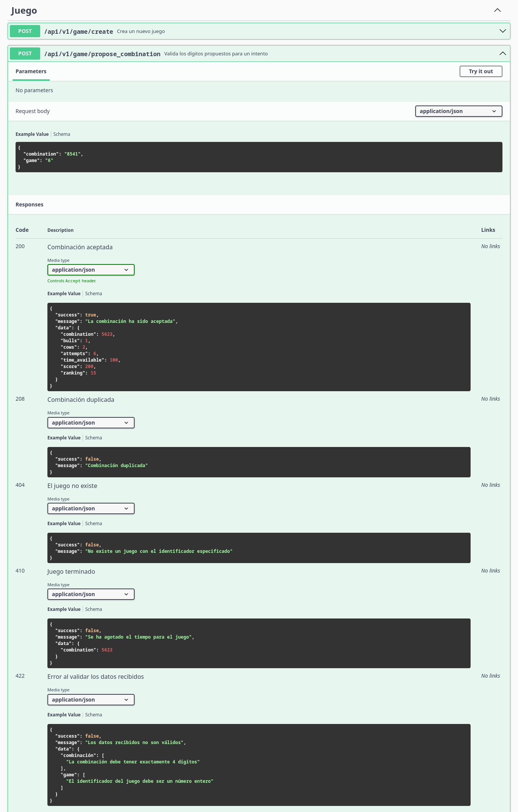The image size is (518, 812).
Task: Select the Parameters tab
Action: 31,71
